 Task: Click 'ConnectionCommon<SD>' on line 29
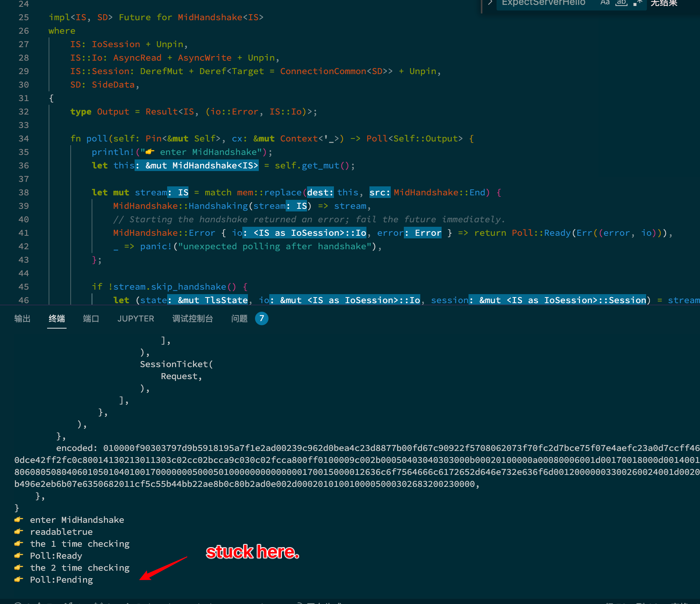[x=334, y=71]
